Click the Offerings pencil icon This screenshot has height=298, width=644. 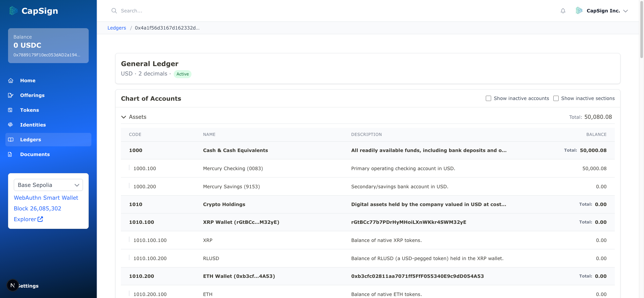tap(11, 95)
